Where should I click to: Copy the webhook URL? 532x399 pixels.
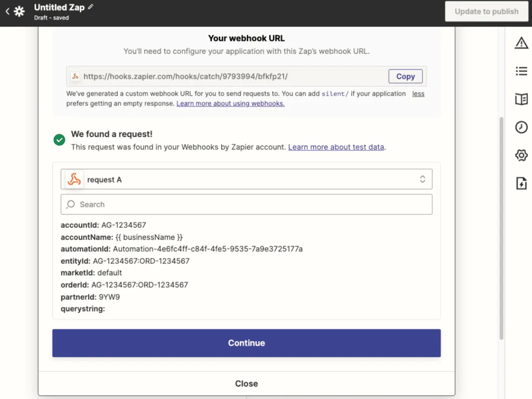tap(405, 76)
